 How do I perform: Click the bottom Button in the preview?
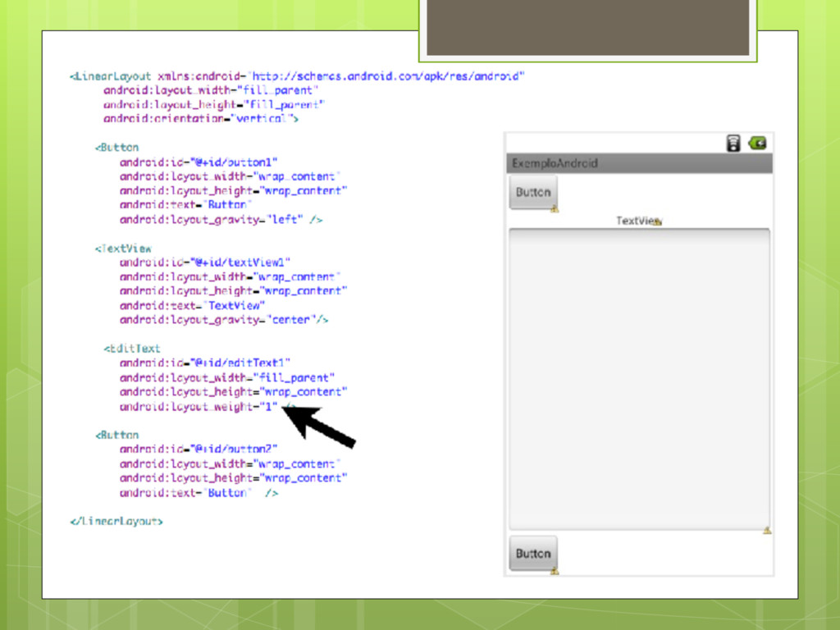click(533, 554)
